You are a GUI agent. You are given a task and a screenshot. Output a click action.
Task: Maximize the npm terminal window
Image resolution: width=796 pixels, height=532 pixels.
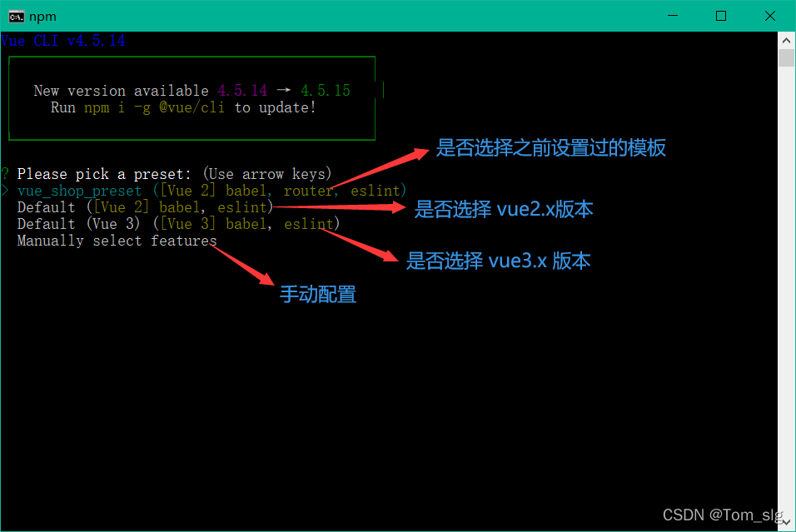pos(721,16)
